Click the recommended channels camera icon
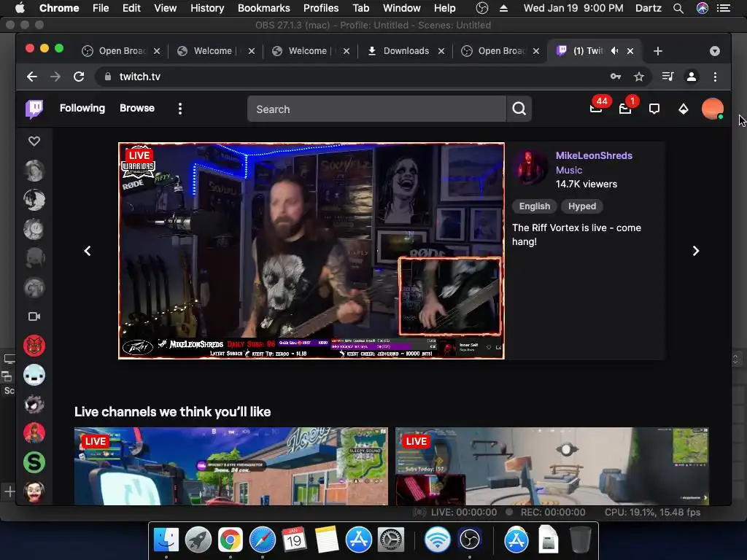The height and width of the screenshot is (560, 747). pos(34,316)
